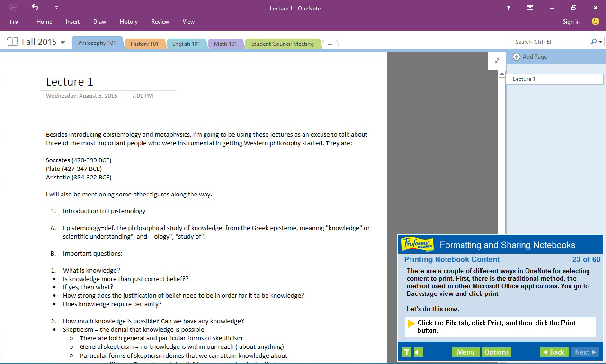The width and height of the screenshot is (606, 364).
Task: Open the Fall 2015 notebook dropdown
Action: (62, 42)
